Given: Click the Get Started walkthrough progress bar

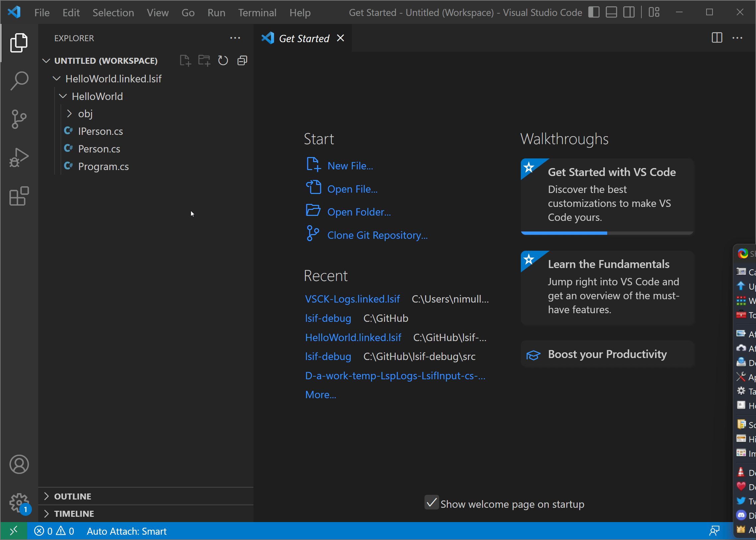Looking at the screenshot, I should point(607,233).
